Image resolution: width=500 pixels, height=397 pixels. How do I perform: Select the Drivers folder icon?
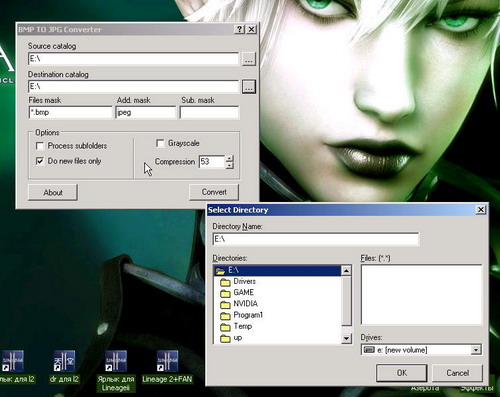[x=225, y=282]
